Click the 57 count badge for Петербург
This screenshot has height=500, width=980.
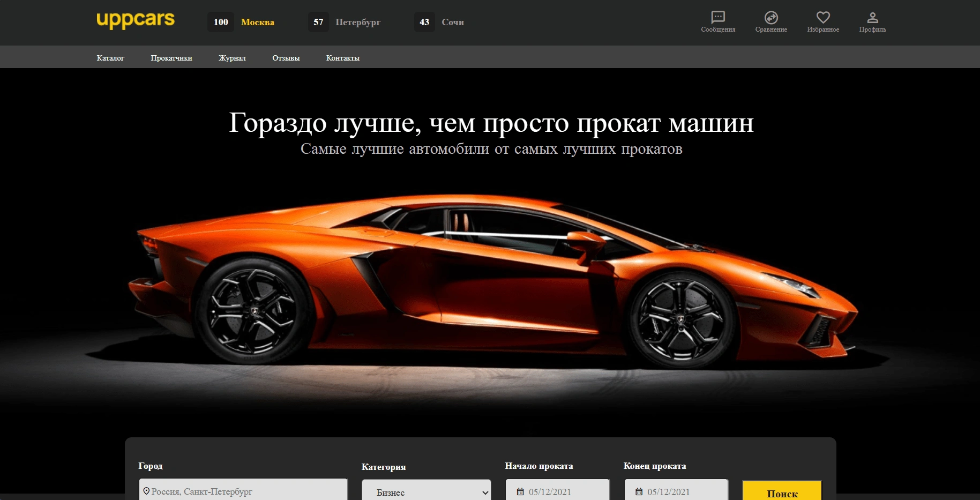click(x=318, y=22)
